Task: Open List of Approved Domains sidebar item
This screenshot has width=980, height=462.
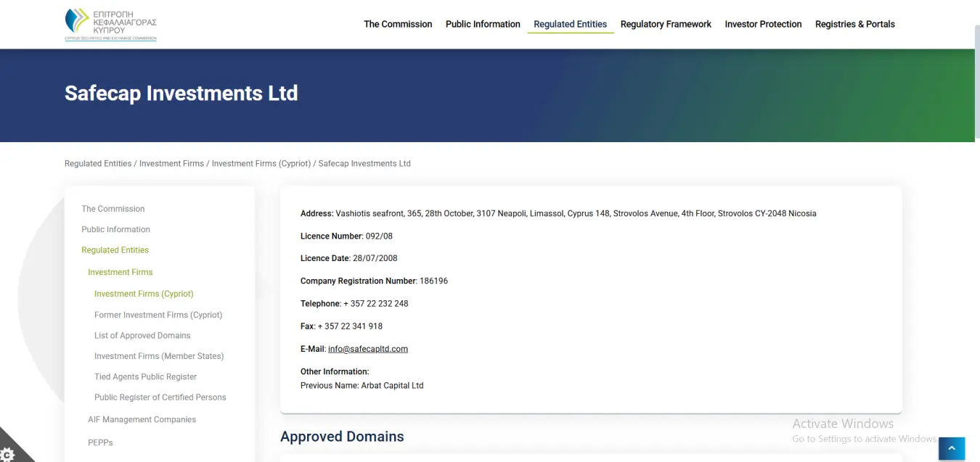Action: click(x=142, y=336)
